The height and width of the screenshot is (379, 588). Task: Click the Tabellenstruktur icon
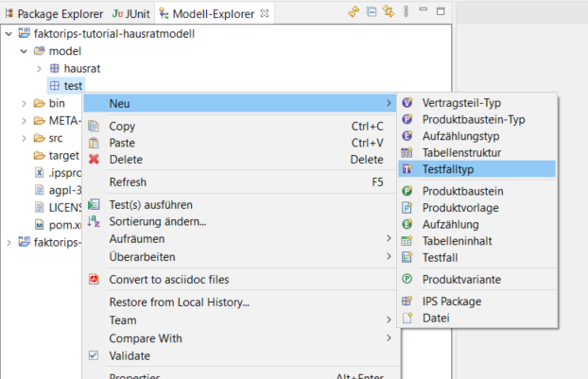coord(407,152)
